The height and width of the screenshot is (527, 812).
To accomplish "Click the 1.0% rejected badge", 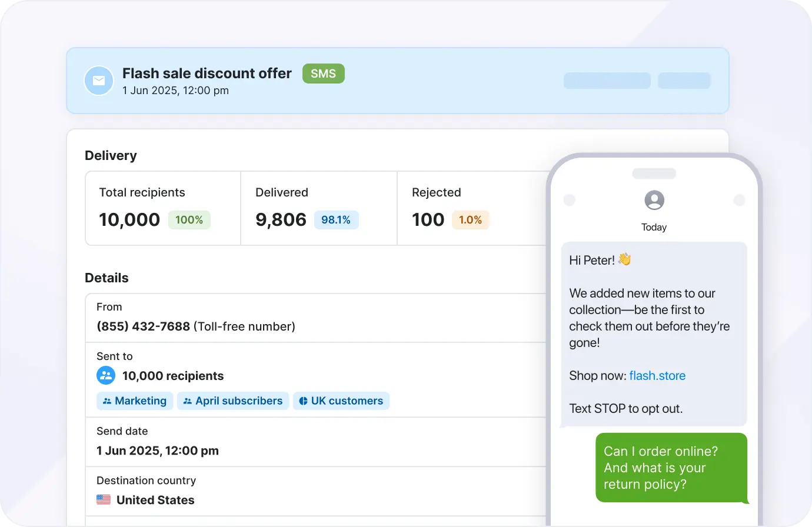I will coord(470,220).
